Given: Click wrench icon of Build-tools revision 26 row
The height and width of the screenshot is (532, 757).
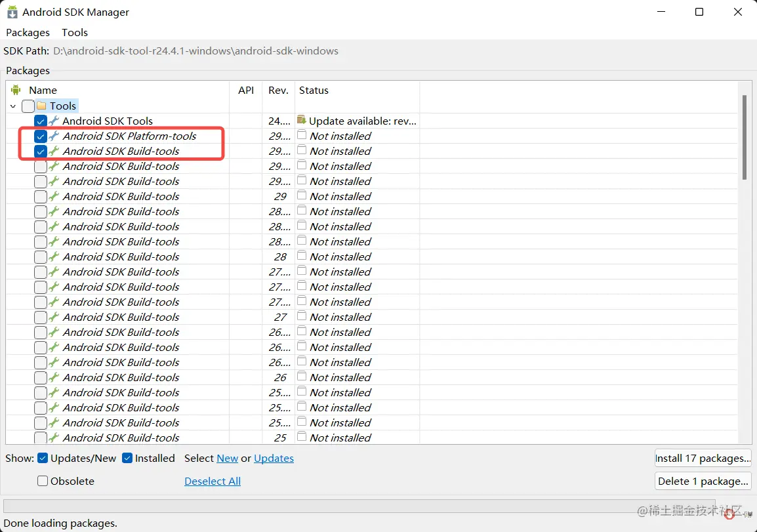Looking at the screenshot, I should (54, 377).
